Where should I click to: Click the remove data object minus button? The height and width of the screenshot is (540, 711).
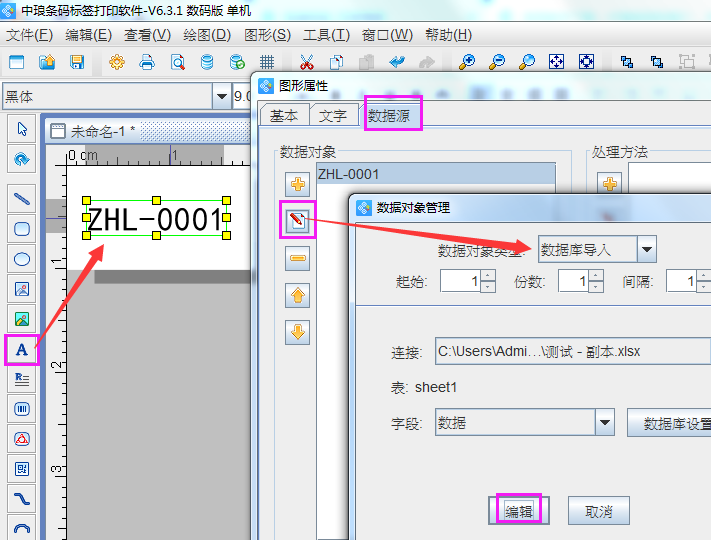pos(297,258)
